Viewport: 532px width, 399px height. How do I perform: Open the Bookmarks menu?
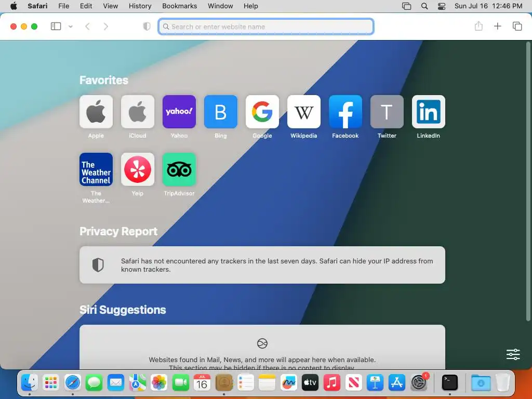(x=179, y=6)
